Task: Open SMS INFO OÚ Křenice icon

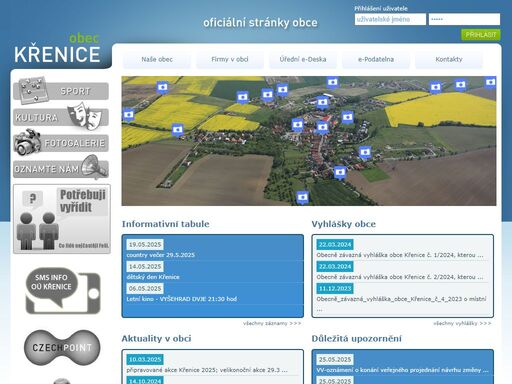Action: tap(63, 291)
